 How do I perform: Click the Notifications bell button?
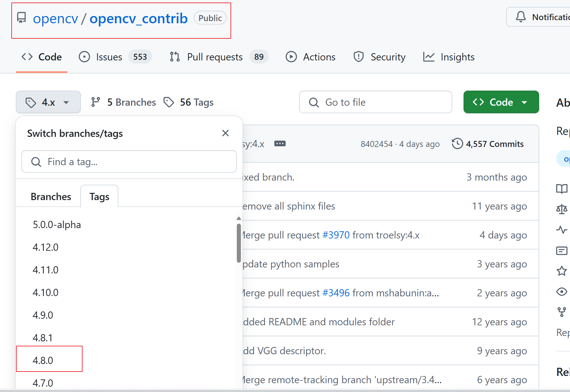pyautogui.click(x=539, y=17)
